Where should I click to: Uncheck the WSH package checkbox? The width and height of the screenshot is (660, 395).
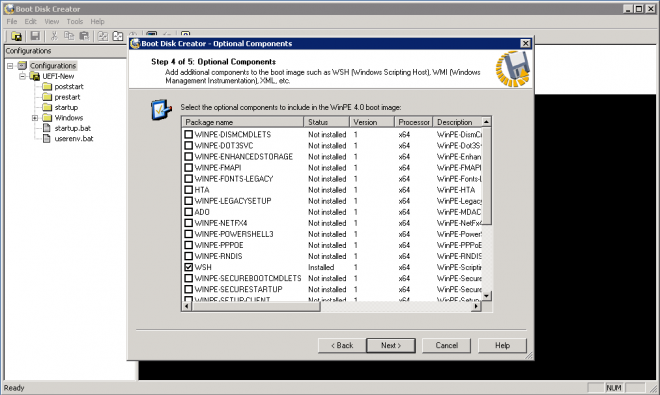[x=189, y=267]
